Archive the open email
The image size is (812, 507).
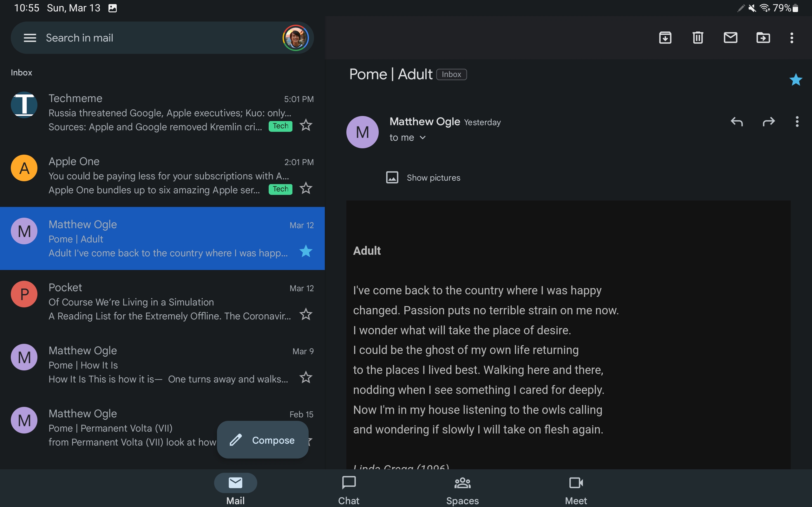coord(665,38)
